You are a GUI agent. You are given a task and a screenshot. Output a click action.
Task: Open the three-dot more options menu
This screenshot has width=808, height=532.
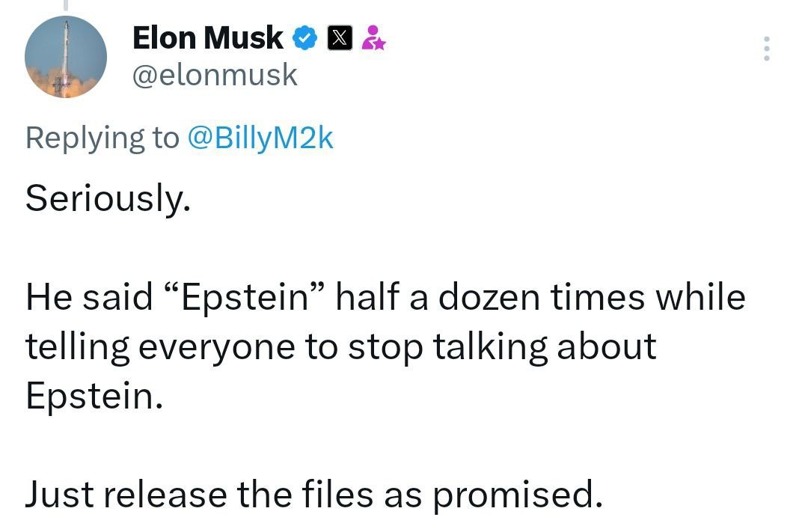767,49
